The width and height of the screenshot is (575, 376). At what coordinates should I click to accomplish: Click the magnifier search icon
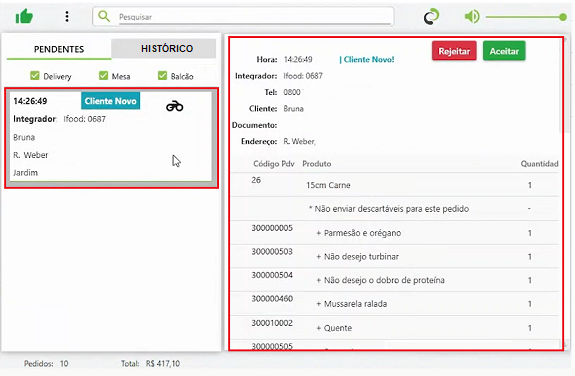click(x=104, y=16)
